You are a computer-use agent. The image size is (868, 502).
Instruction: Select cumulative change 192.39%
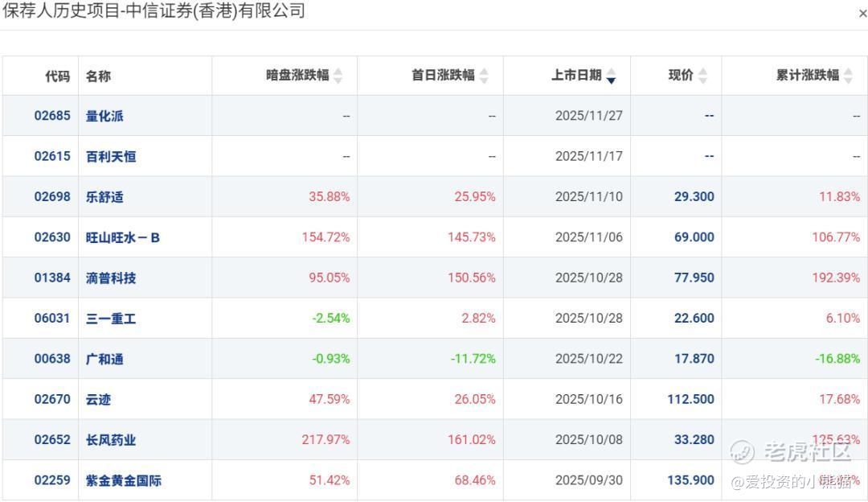tap(836, 278)
